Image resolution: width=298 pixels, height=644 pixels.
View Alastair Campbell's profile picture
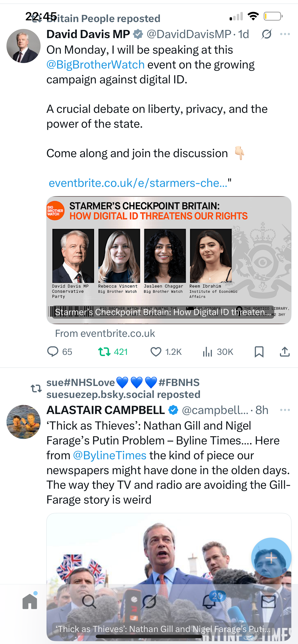(x=24, y=422)
